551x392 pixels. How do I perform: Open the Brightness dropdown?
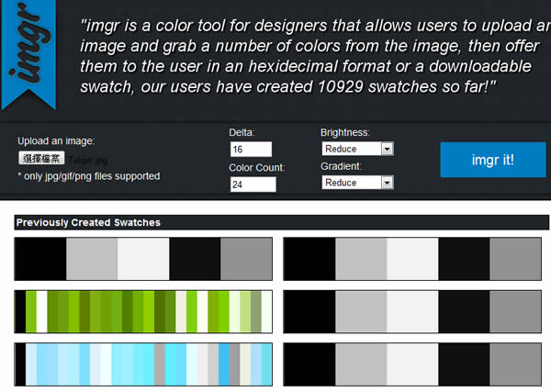pos(356,149)
